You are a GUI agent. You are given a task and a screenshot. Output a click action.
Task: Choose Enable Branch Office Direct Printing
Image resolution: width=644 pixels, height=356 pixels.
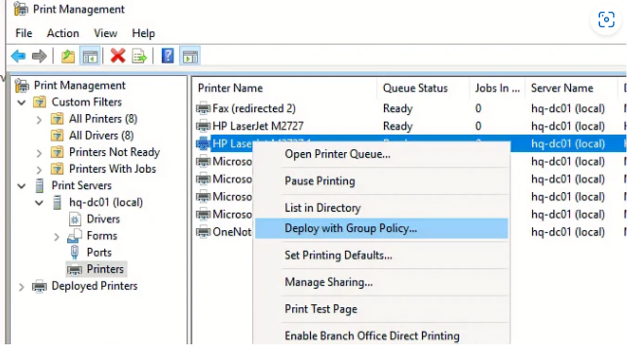click(382, 336)
